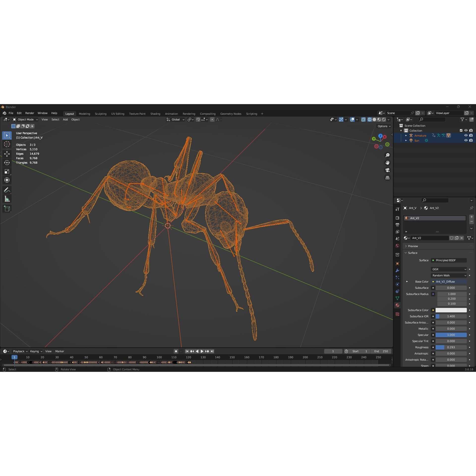Collapse the Surface section
The image size is (476, 476).
pyautogui.click(x=406, y=253)
